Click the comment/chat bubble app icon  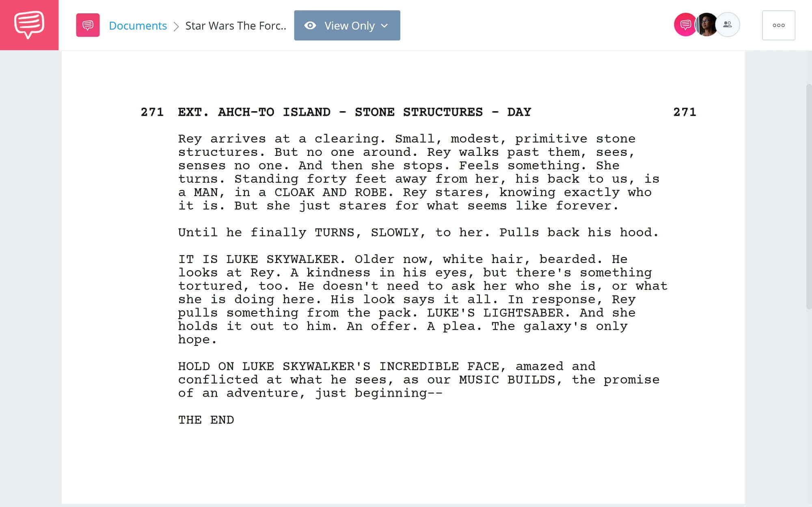[29, 25]
